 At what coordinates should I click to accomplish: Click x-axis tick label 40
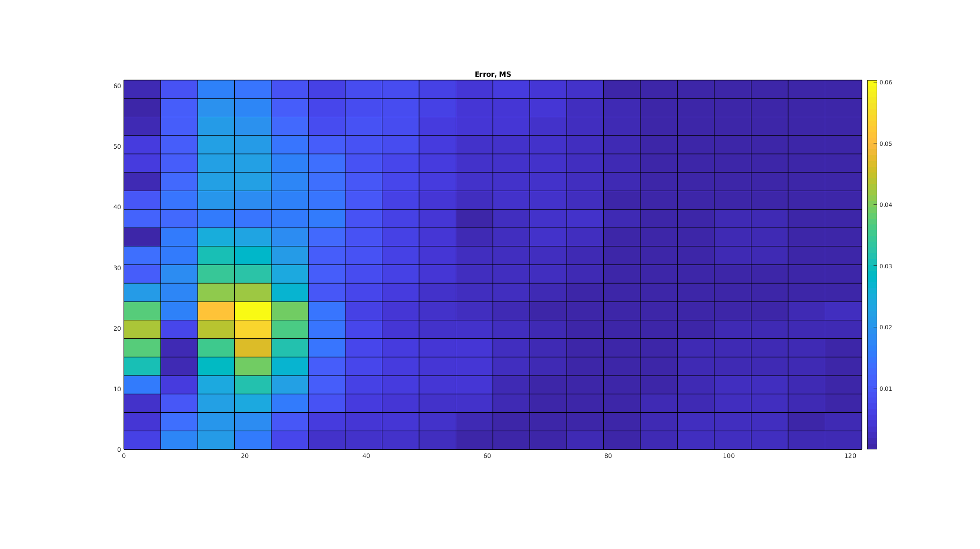[x=366, y=456]
